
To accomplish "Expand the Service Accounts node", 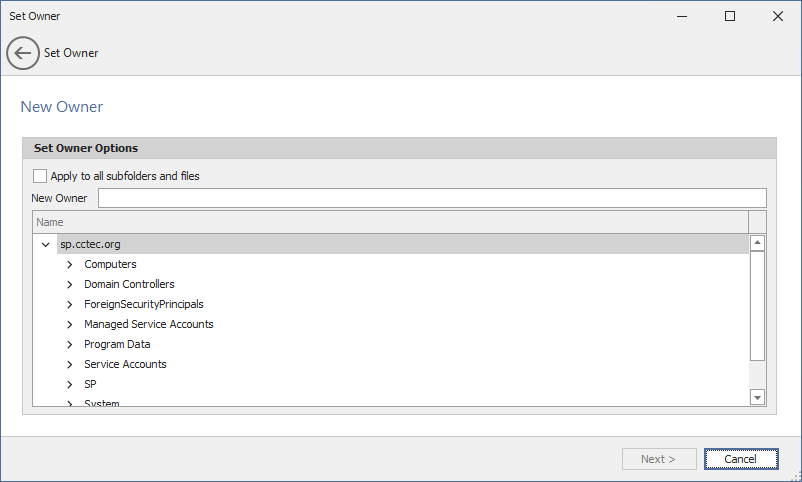I will pos(70,364).
